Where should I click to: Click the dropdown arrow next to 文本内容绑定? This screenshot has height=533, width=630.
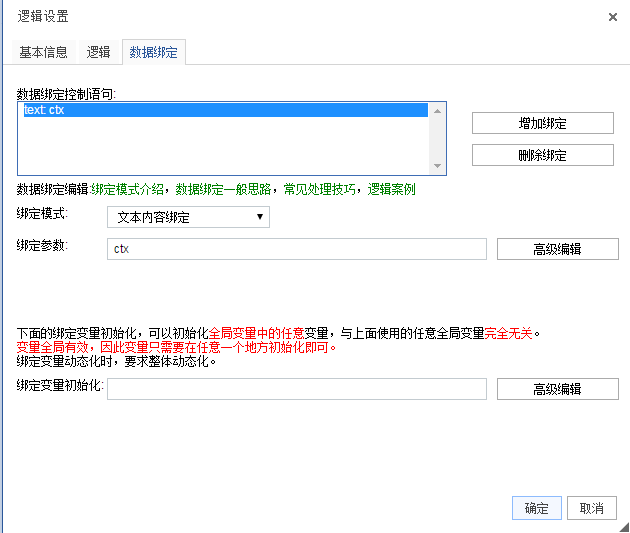tap(260, 217)
